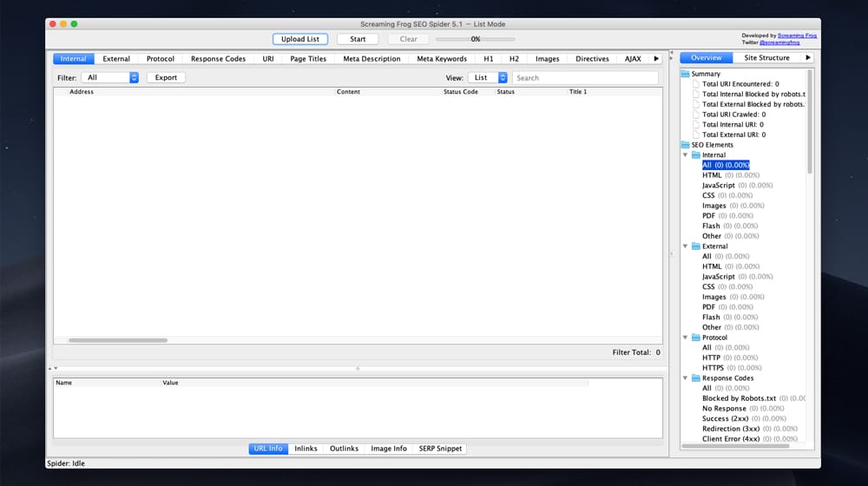868x486 pixels.
Task: Open the Meta Description tab
Action: coord(372,59)
